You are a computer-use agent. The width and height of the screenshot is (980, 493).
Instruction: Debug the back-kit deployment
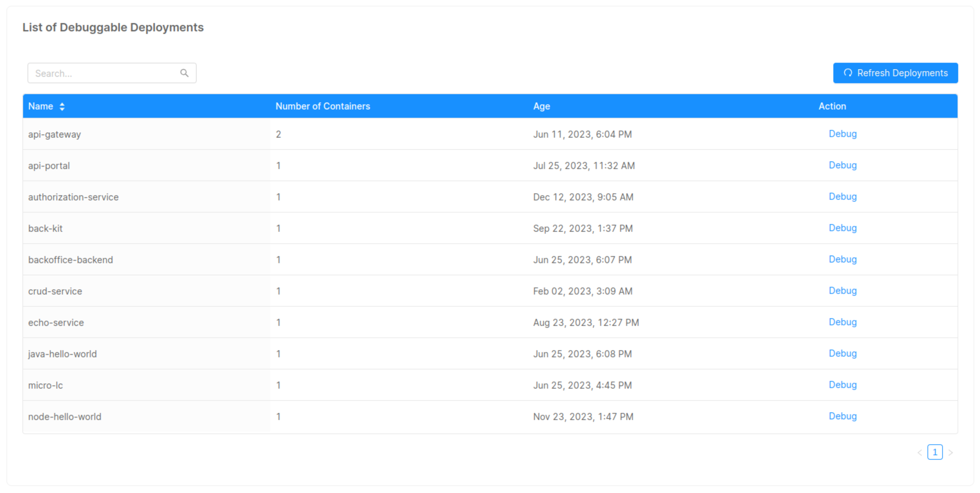[x=843, y=228]
